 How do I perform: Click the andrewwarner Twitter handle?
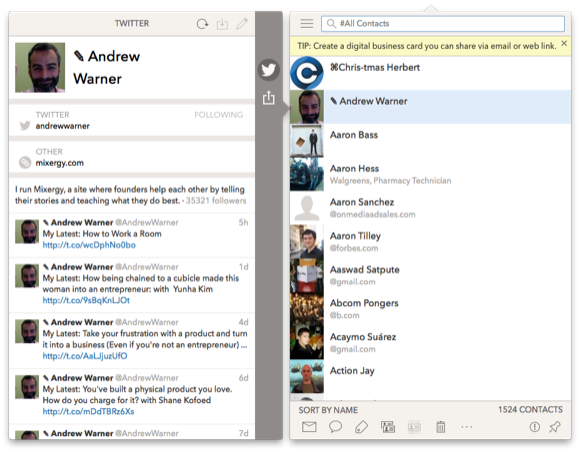point(63,126)
